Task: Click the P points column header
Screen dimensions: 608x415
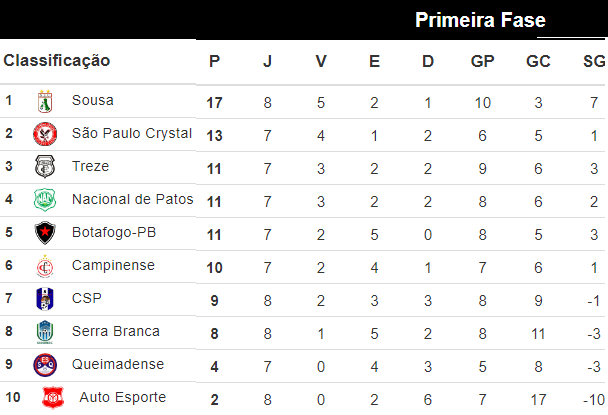Action: click(214, 61)
